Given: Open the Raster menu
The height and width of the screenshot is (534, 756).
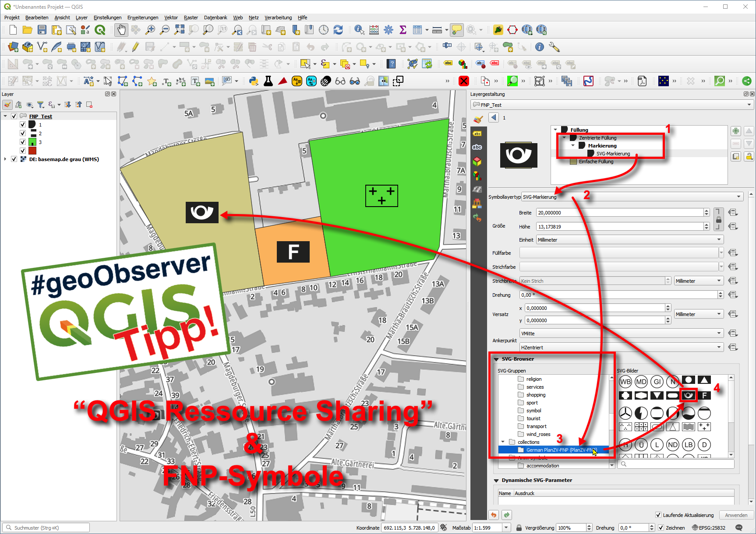Looking at the screenshot, I should tap(191, 18).
